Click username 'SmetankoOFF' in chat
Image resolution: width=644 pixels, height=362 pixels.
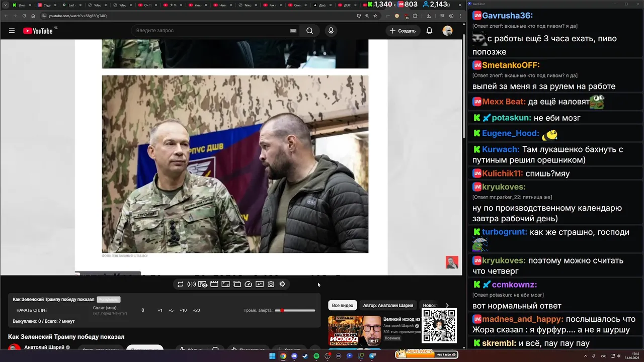pos(511,65)
